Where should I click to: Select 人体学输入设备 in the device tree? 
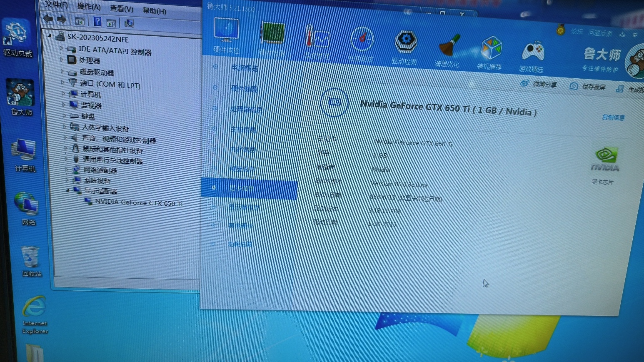tap(105, 127)
